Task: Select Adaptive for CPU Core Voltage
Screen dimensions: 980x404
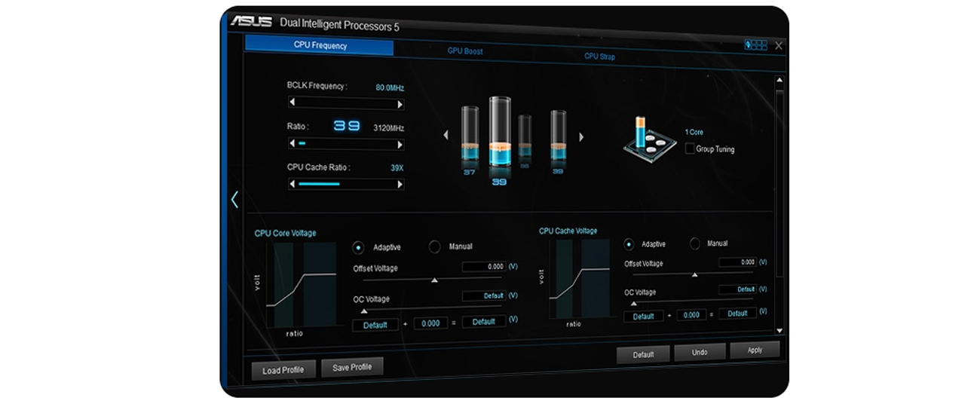Action: pyautogui.click(x=359, y=246)
